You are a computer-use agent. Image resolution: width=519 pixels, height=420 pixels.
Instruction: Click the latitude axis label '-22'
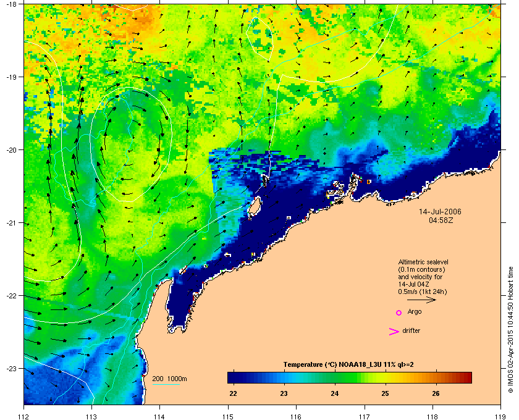(12, 296)
